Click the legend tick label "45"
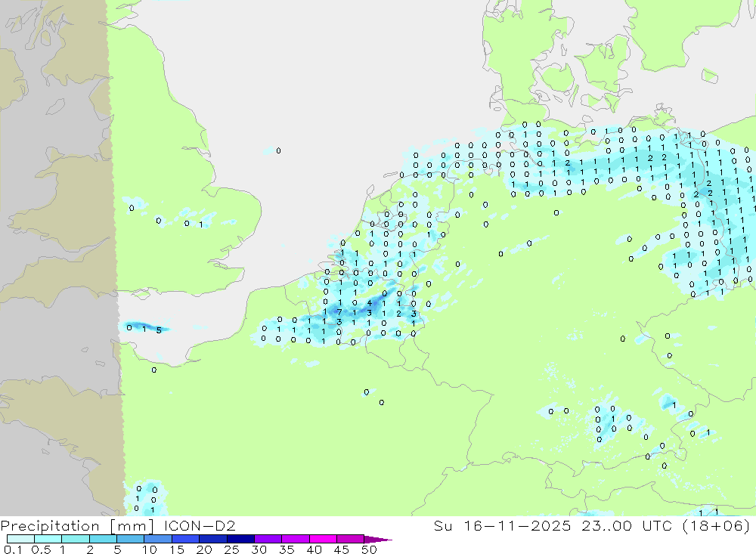Viewport: 756px width, 554px height. click(342, 549)
